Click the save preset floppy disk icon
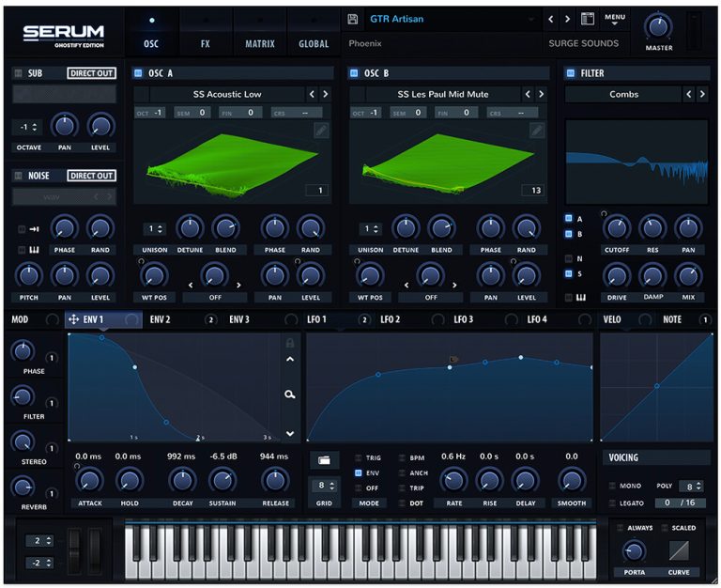Viewport: 721px width, 588px height. pos(353,19)
